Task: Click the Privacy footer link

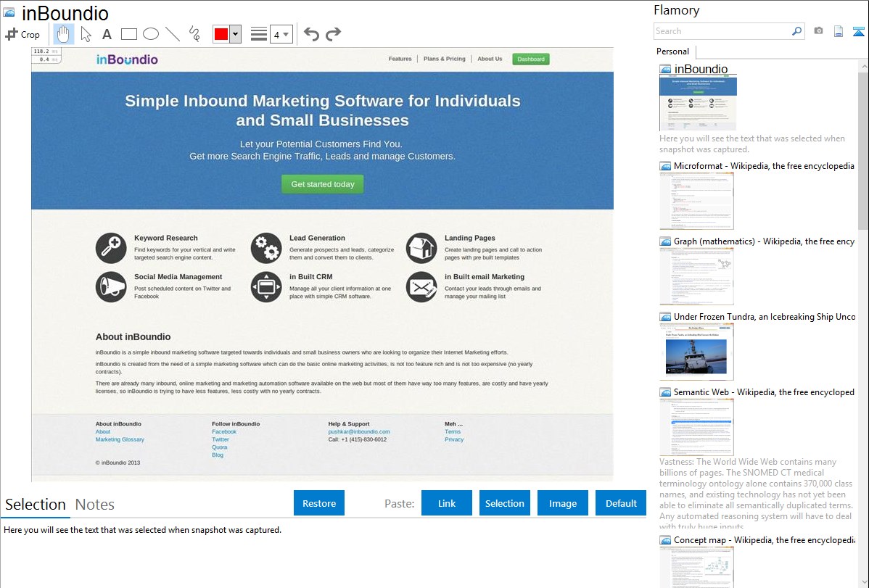Action: (454, 439)
